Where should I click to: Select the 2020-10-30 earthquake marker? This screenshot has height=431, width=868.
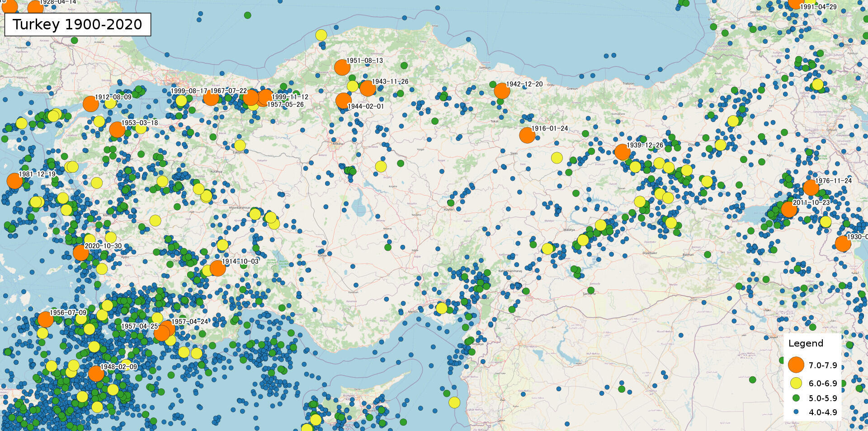tap(81, 254)
